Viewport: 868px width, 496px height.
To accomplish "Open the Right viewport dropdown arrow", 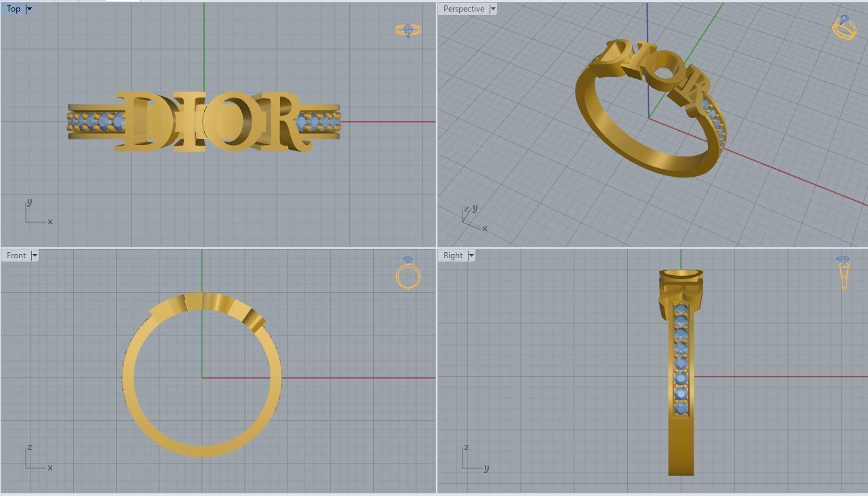I will (x=471, y=255).
